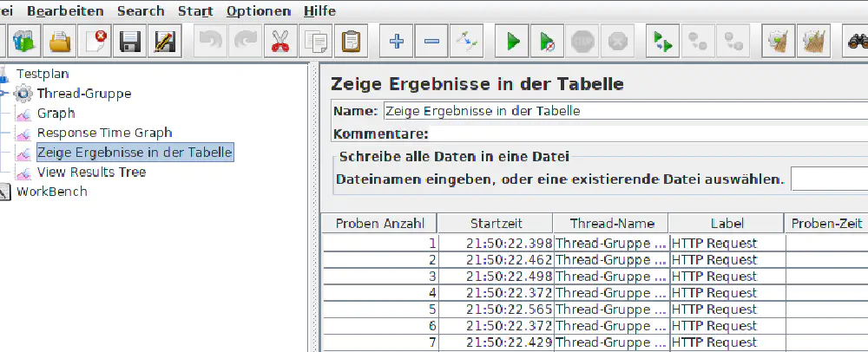Select View Results Tree listener
Viewport: 868px width, 352px height.
91,172
